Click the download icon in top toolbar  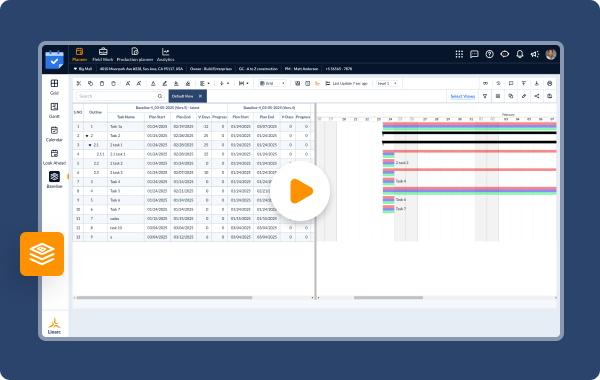(x=536, y=83)
